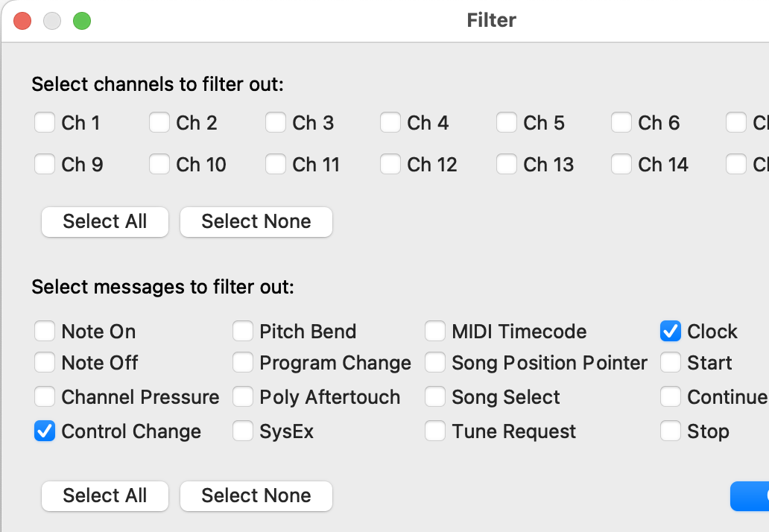Enable SysEx message filtering
Screen dimensions: 769x532
tap(243, 431)
